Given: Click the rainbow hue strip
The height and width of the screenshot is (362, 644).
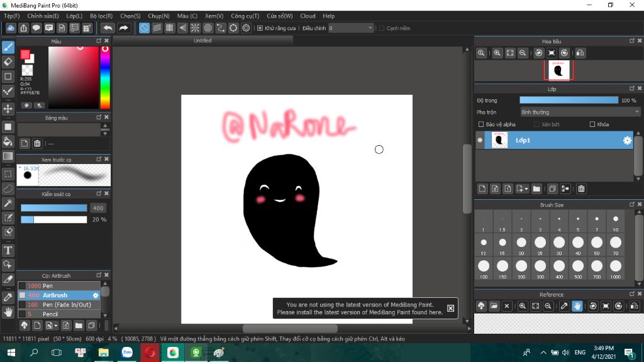Looking at the screenshot, I should point(105,77).
